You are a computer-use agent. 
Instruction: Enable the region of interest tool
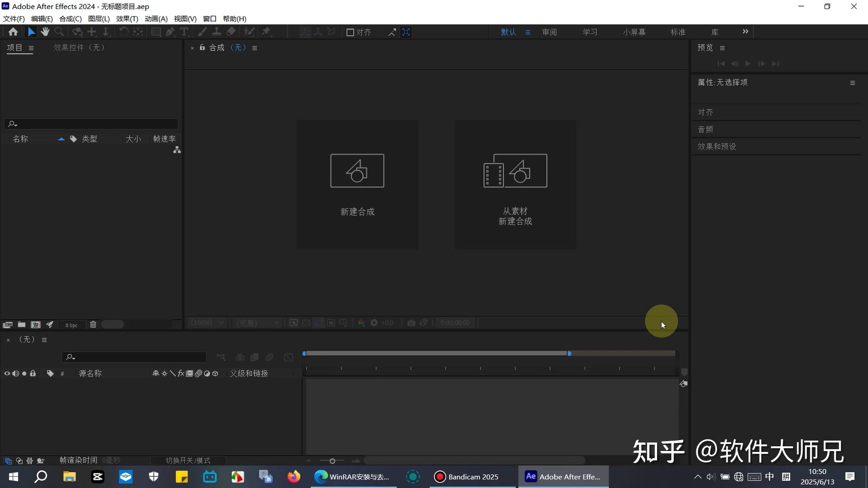click(x=330, y=322)
